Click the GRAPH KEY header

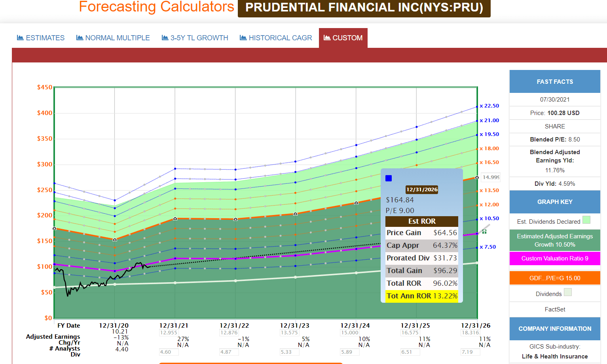(x=555, y=202)
